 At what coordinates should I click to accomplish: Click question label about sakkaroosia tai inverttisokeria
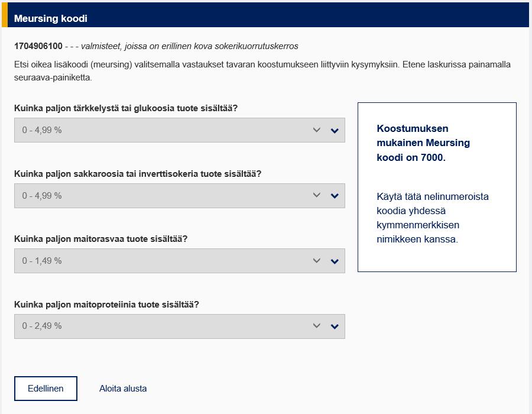pyautogui.click(x=138, y=174)
